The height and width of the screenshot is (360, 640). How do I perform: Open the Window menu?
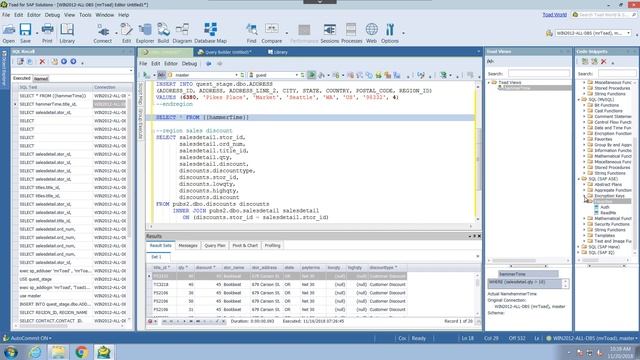(x=104, y=15)
